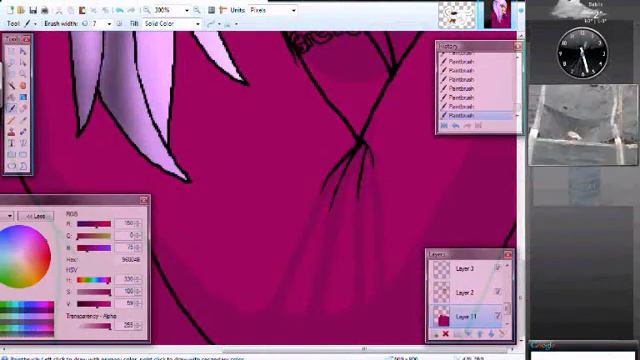This screenshot has width=640, height=360.
Task: Select the Clone Stamp tool
Action: [x=12, y=132]
